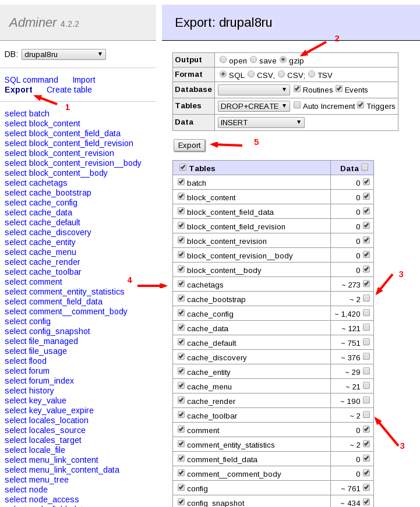Open the Create table link
Screen dimensions: 420x507
69,90
